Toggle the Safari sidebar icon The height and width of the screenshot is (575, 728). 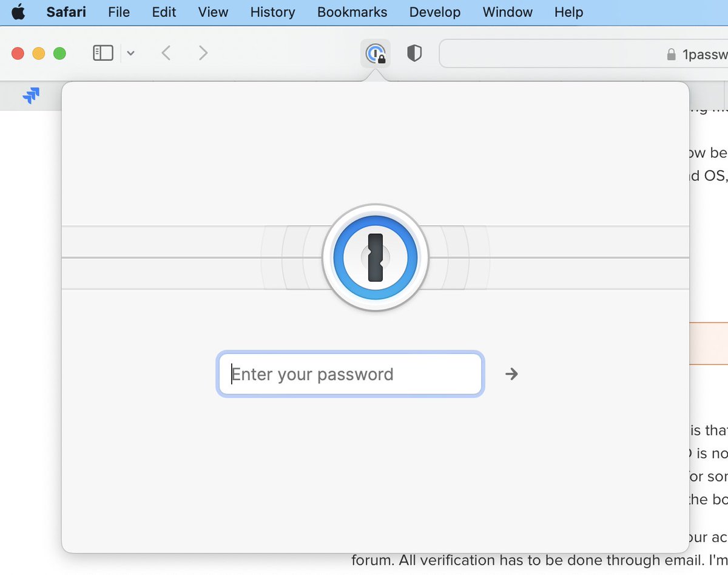[103, 53]
